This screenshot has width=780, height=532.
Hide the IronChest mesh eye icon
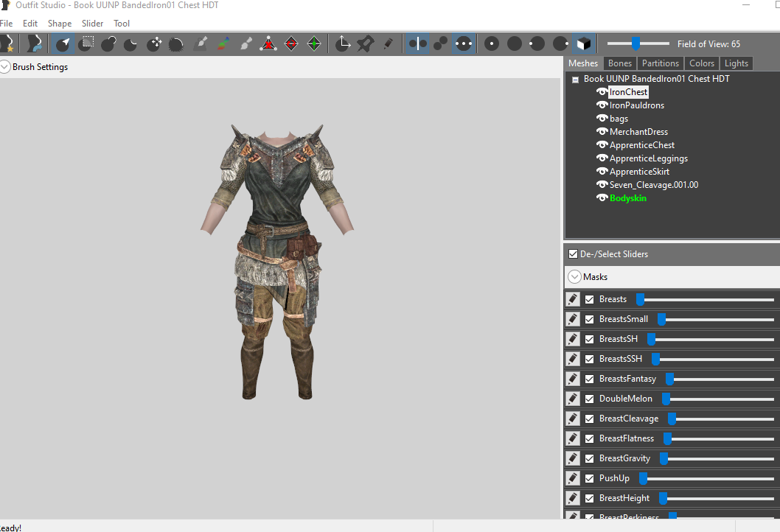click(602, 92)
